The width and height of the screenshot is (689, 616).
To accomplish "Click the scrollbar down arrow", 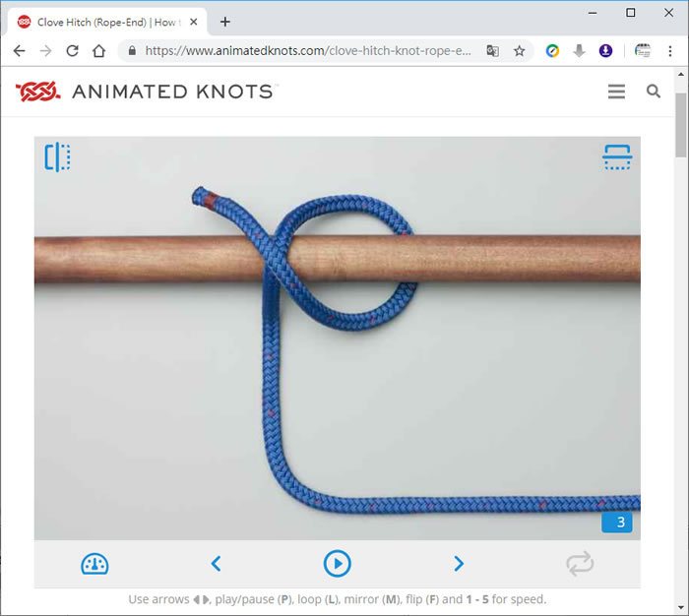I will tap(681, 608).
